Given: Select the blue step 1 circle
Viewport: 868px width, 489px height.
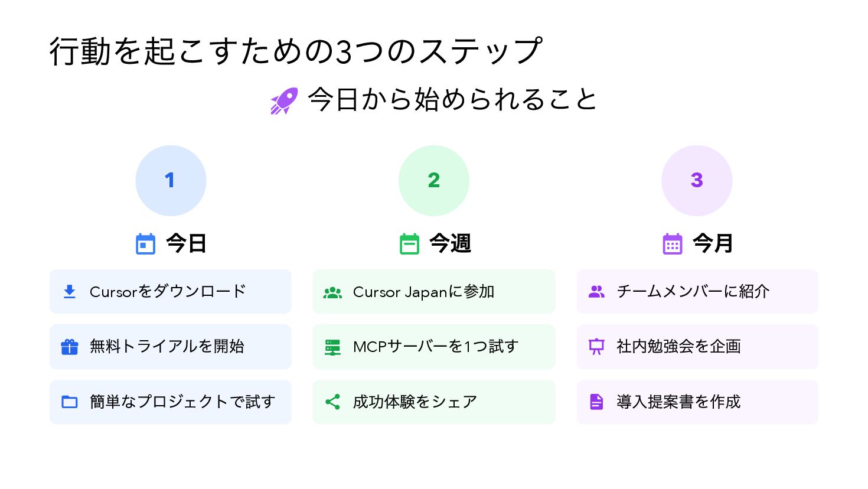Looking at the screenshot, I should [x=171, y=181].
